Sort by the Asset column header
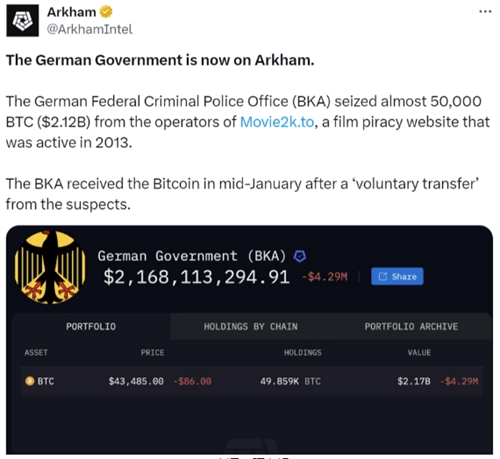The height and width of the screenshot is (459, 500). click(x=36, y=352)
